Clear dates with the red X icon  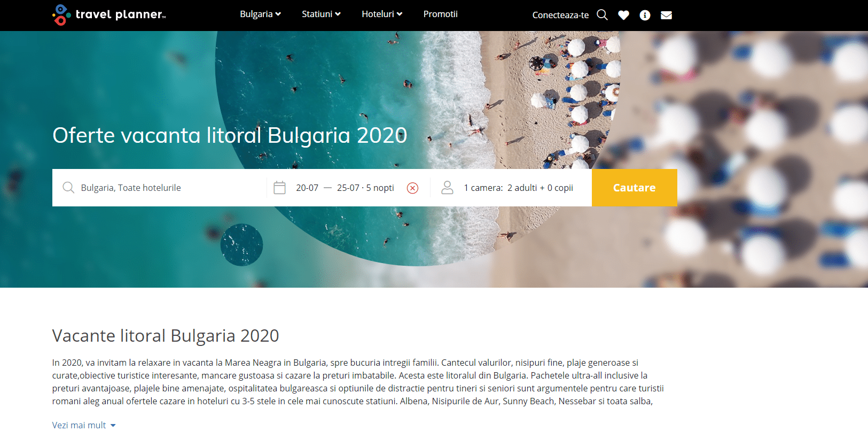(x=412, y=188)
